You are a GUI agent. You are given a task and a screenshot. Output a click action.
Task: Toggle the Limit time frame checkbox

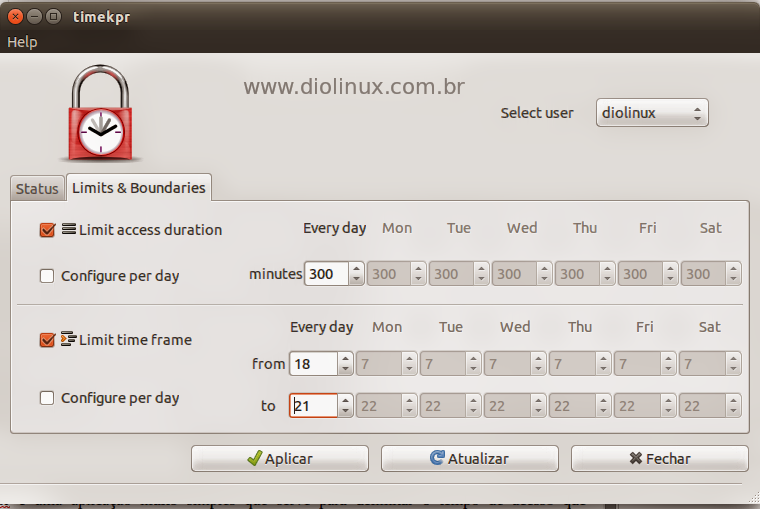(47, 340)
